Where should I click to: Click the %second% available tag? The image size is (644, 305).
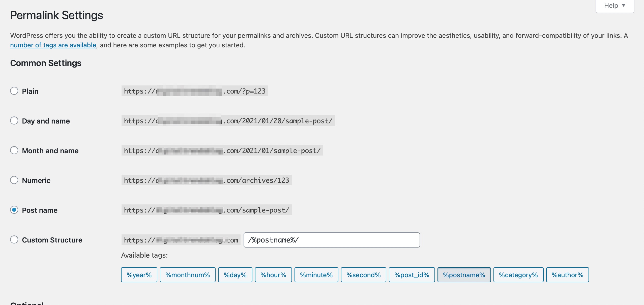[364, 274]
